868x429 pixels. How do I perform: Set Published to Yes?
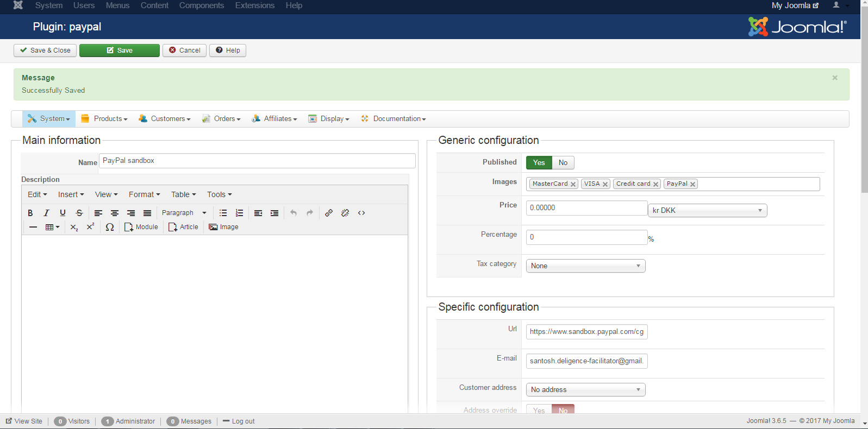[x=539, y=162]
